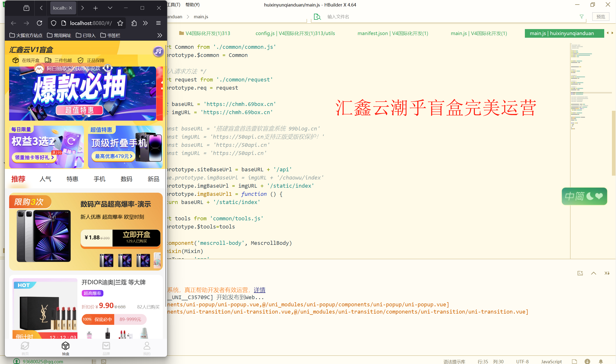Screen dimensions: 616x364
Task: Select the 手机 category tab
Action: tap(99, 179)
